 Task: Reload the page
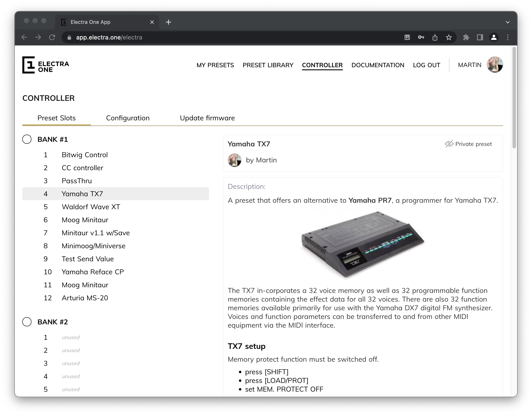pyautogui.click(x=52, y=37)
